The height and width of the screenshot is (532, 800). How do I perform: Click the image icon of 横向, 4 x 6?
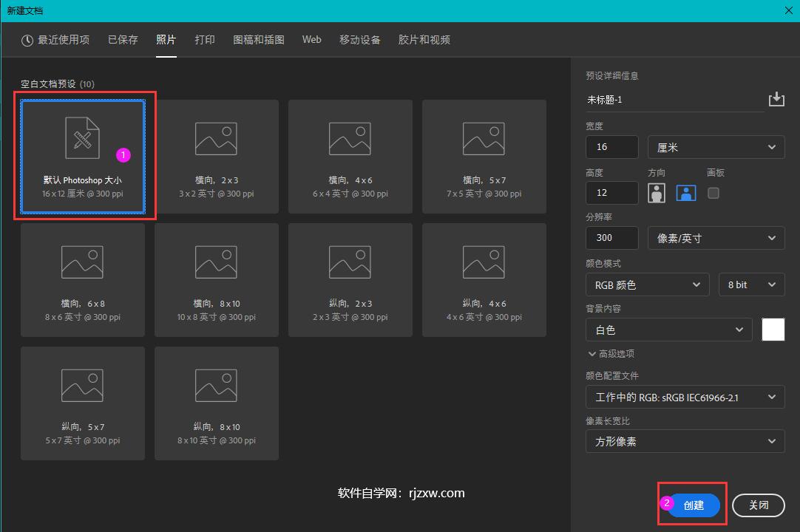(350, 139)
